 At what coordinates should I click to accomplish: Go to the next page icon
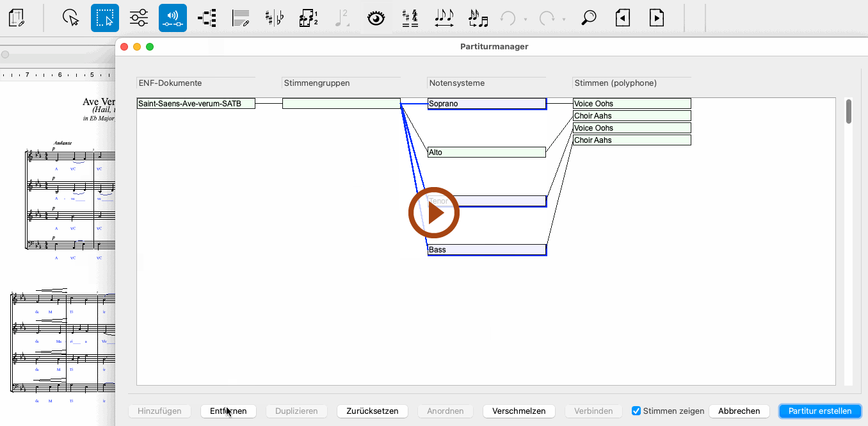(x=656, y=17)
